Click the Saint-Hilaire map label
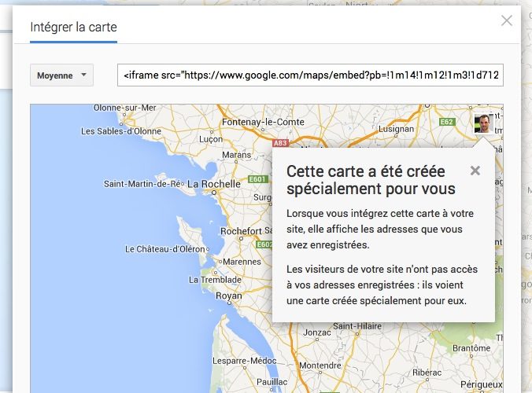The height and width of the screenshot is (393, 532). click(x=357, y=326)
